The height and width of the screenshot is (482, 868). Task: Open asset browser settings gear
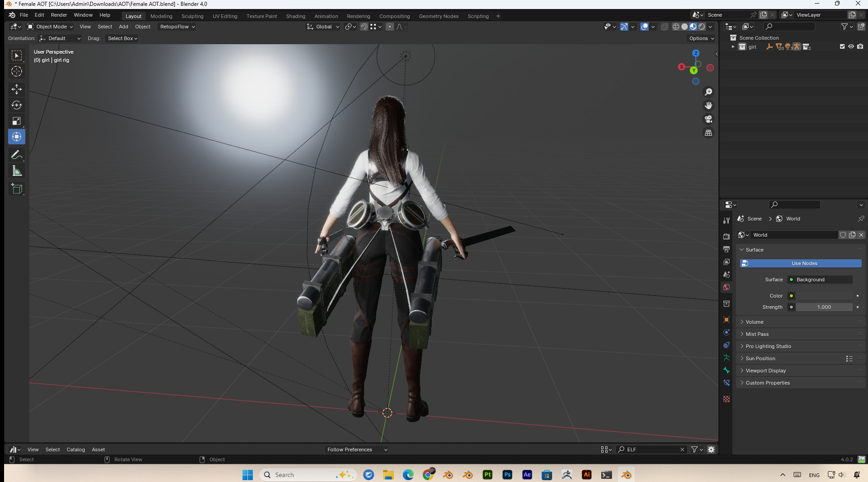coord(711,450)
